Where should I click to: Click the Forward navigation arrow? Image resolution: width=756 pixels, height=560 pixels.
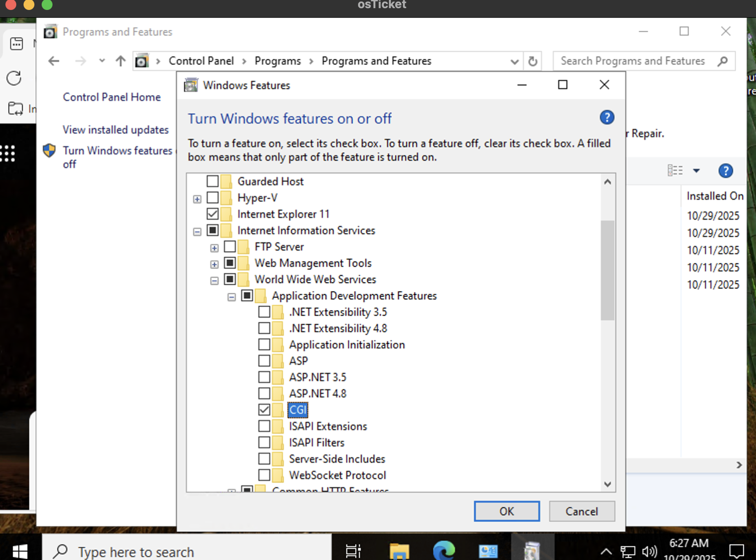click(80, 61)
